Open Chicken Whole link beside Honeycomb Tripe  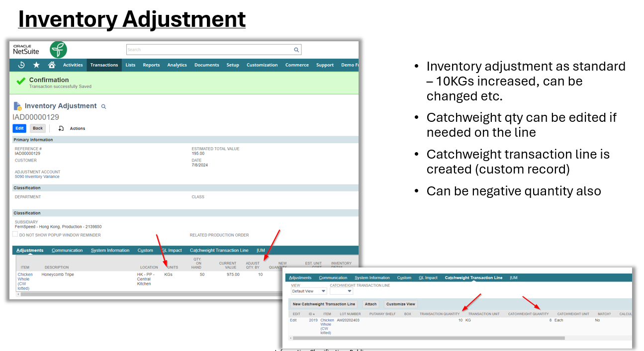click(x=25, y=281)
